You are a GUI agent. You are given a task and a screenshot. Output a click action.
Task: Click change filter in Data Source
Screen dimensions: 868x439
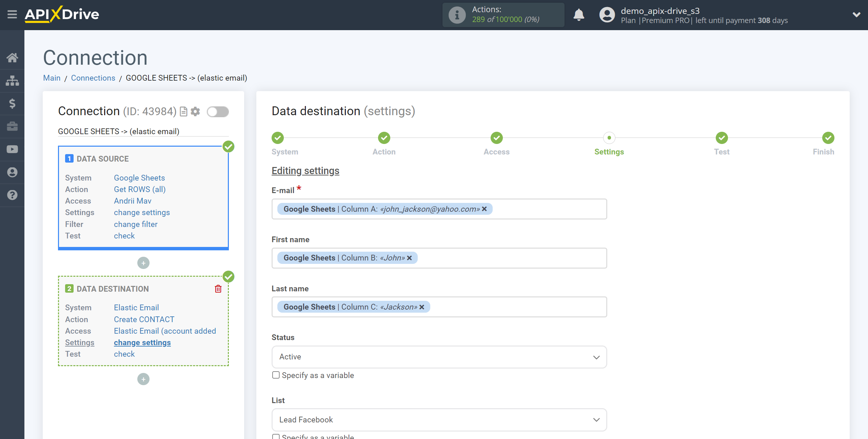click(x=136, y=224)
